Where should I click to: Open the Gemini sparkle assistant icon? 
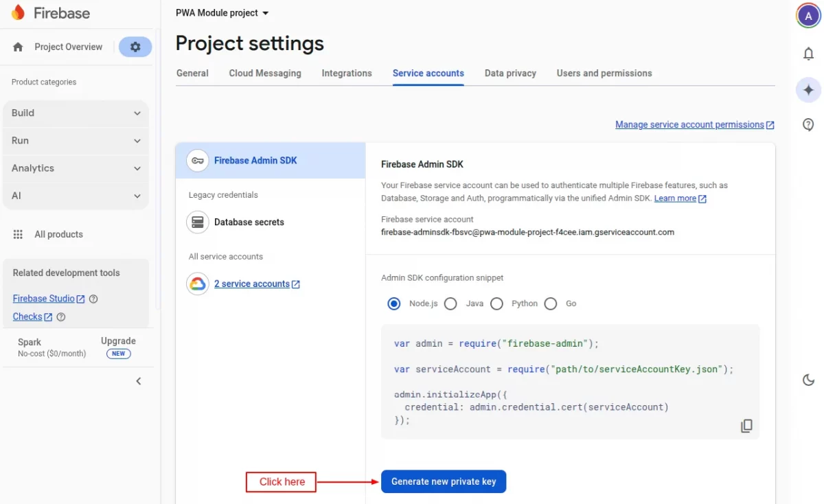pyautogui.click(x=808, y=90)
